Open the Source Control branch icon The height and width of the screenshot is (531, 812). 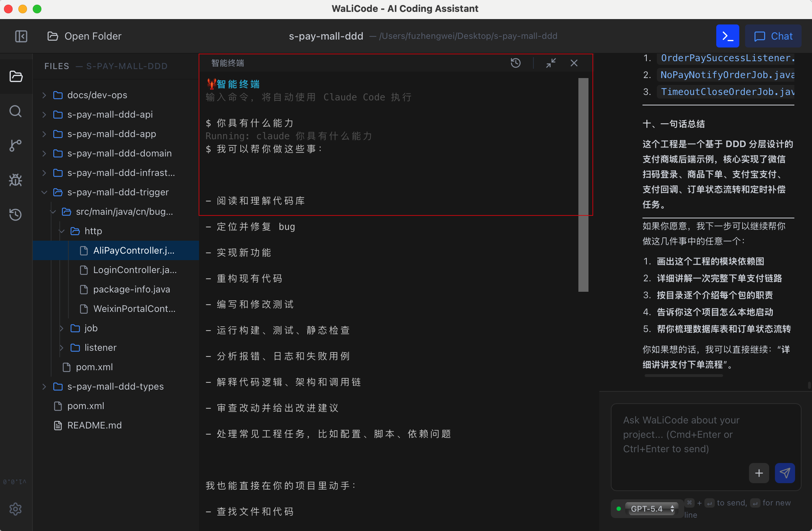point(15,145)
